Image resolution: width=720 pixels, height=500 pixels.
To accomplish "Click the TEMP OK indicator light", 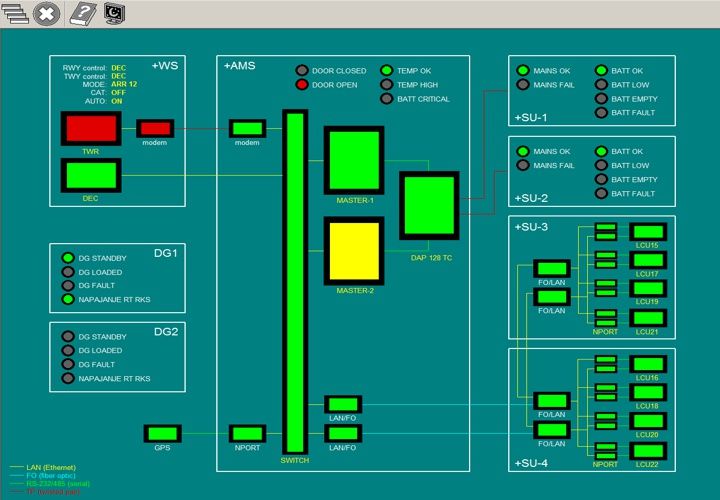I will click(x=386, y=71).
